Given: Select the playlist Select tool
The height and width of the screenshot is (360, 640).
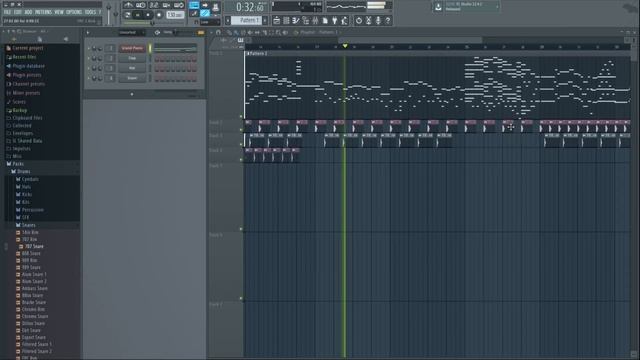Looking at the screenshot, I should pyautogui.click(x=271, y=32).
